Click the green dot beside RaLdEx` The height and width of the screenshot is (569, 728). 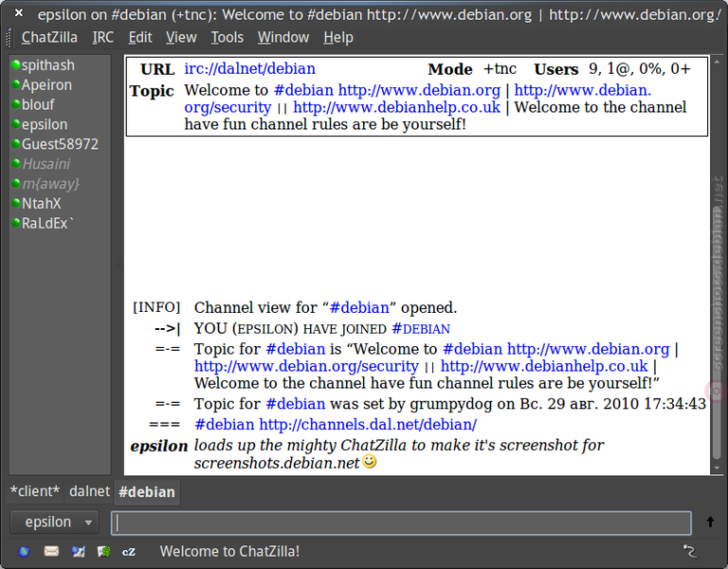[x=16, y=223]
